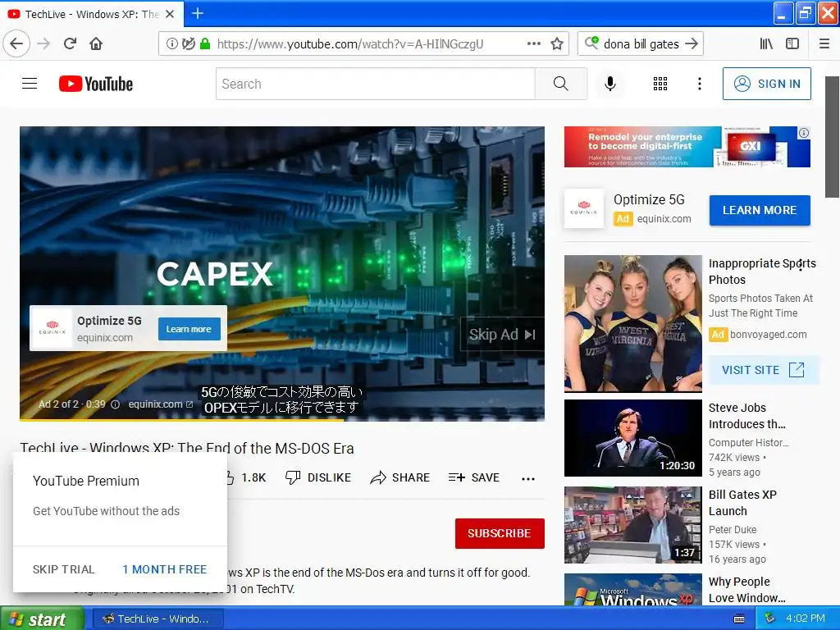Open options dots for Inappropriate Sports Photos
The width and height of the screenshot is (840, 630).
coord(801,264)
